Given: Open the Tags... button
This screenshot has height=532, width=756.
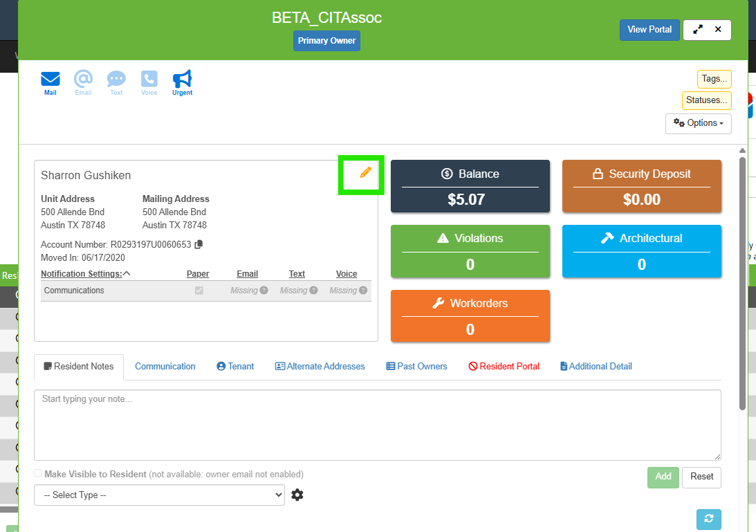Looking at the screenshot, I should (714, 79).
